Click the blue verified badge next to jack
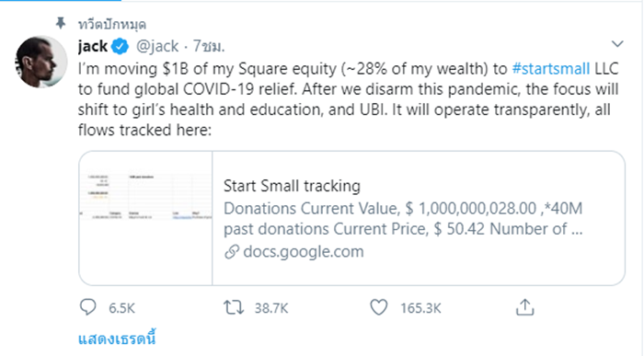The height and width of the screenshot is (356, 644). point(120,46)
